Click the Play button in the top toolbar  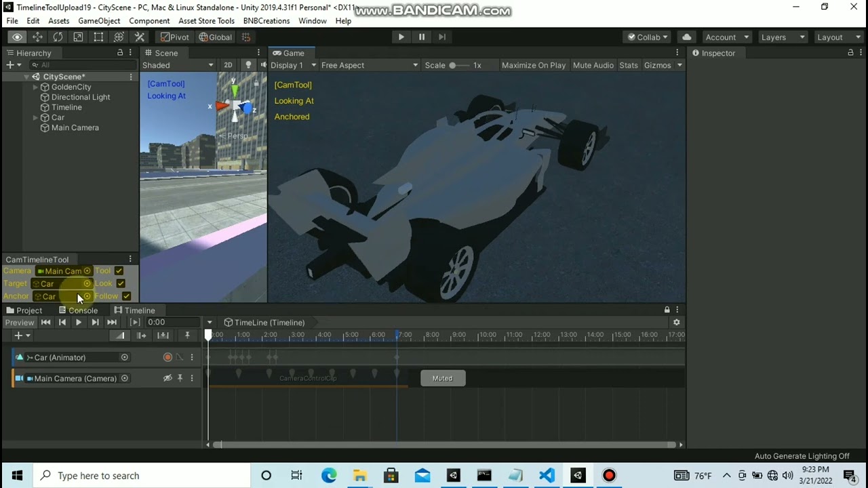click(x=401, y=37)
